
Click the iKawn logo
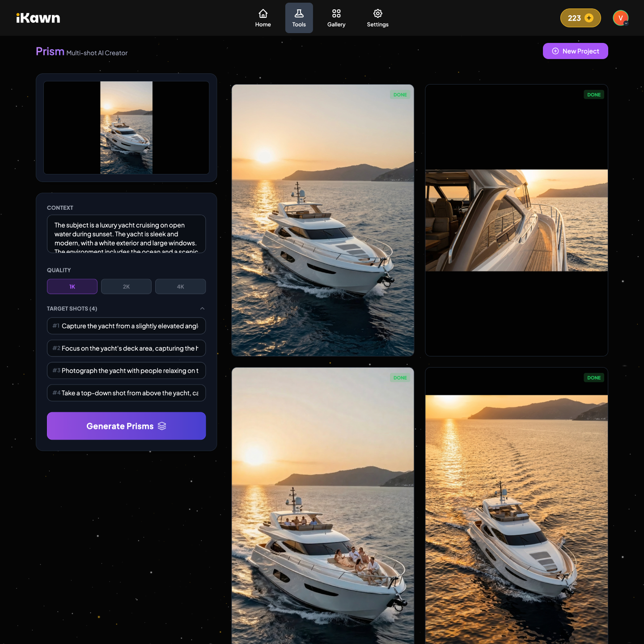click(x=38, y=18)
